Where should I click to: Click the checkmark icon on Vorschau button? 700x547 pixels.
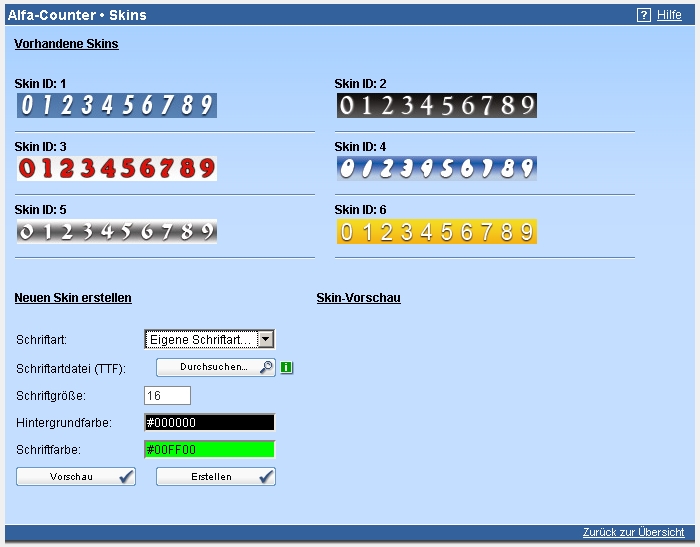tap(125, 477)
